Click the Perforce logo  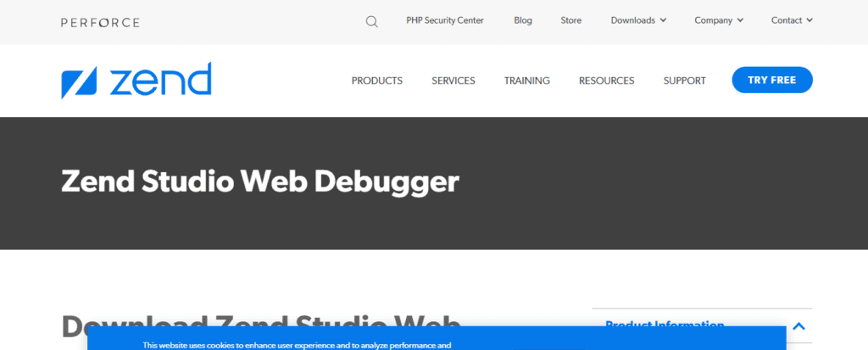100,23
